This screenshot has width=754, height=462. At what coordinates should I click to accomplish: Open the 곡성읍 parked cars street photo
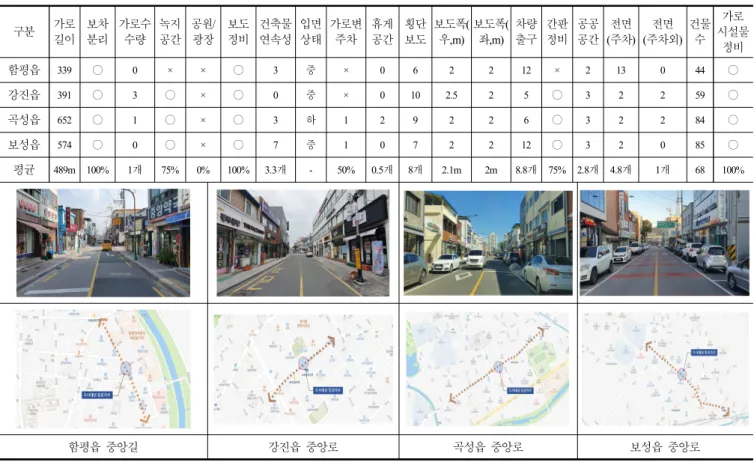[488, 243]
